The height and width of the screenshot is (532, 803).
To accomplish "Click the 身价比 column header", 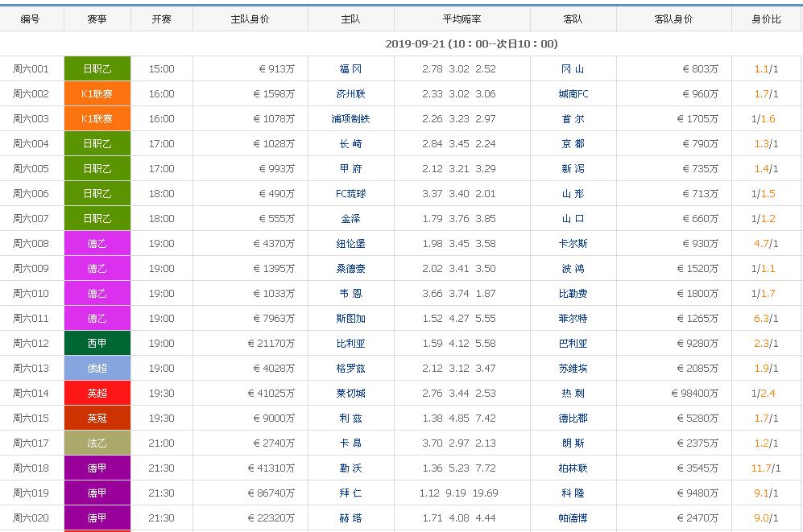I will point(766,19).
